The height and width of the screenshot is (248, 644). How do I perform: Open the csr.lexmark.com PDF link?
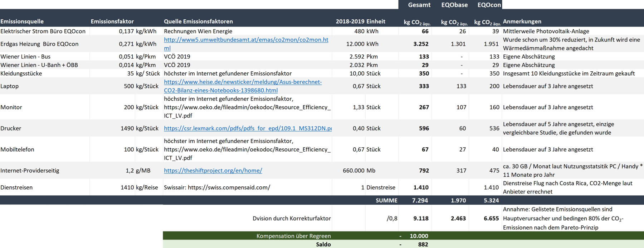click(248, 128)
